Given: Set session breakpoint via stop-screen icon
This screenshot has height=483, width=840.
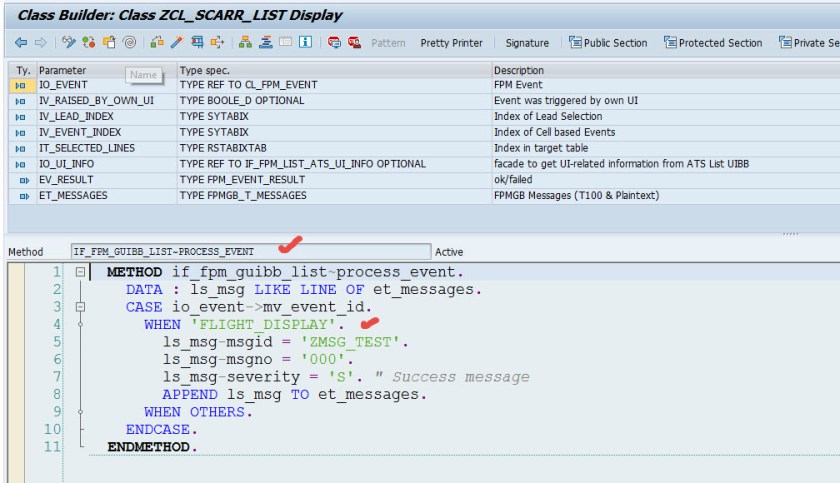Looking at the screenshot, I should 334,42.
